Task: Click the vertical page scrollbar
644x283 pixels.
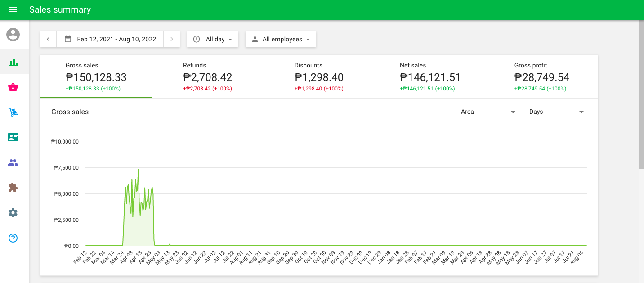Action: coord(641,94)
